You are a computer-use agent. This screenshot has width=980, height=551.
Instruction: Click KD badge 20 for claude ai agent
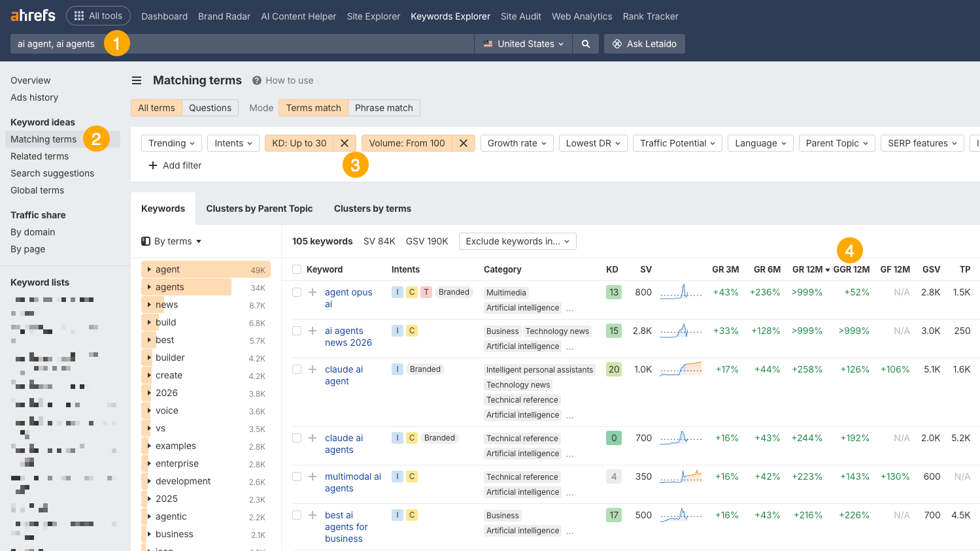pos(614,369)
